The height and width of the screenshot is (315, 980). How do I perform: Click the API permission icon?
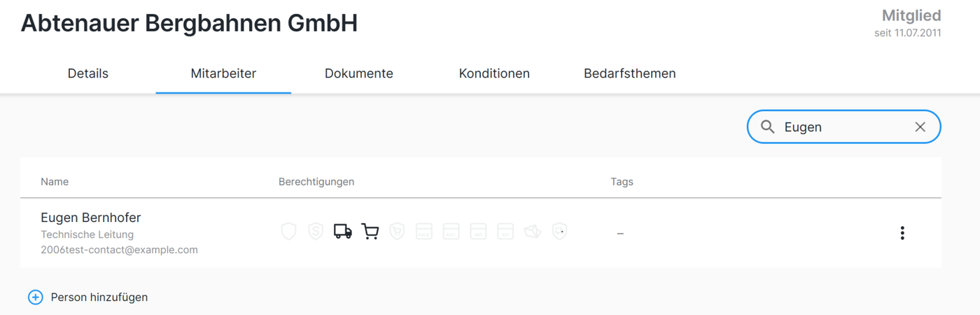pyautogui.click(x=505, y=231)
